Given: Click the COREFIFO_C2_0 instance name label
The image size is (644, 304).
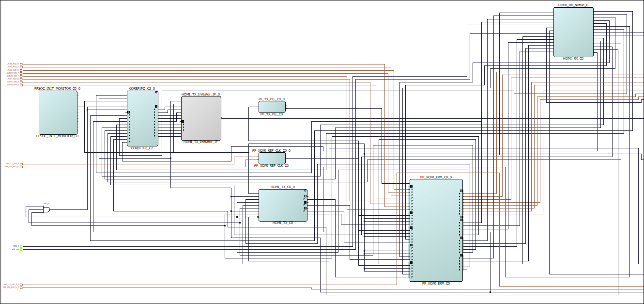Looking at the screenshot, I should click(142, 89).
